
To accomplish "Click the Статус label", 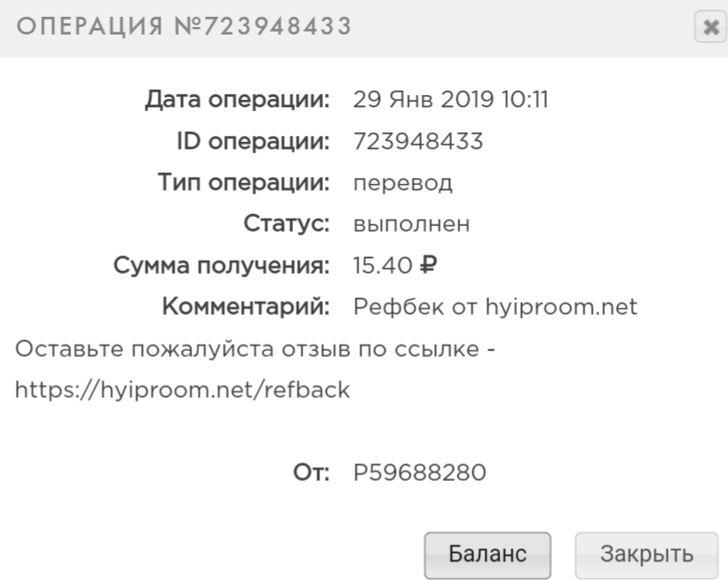I will tap(287, 224).
